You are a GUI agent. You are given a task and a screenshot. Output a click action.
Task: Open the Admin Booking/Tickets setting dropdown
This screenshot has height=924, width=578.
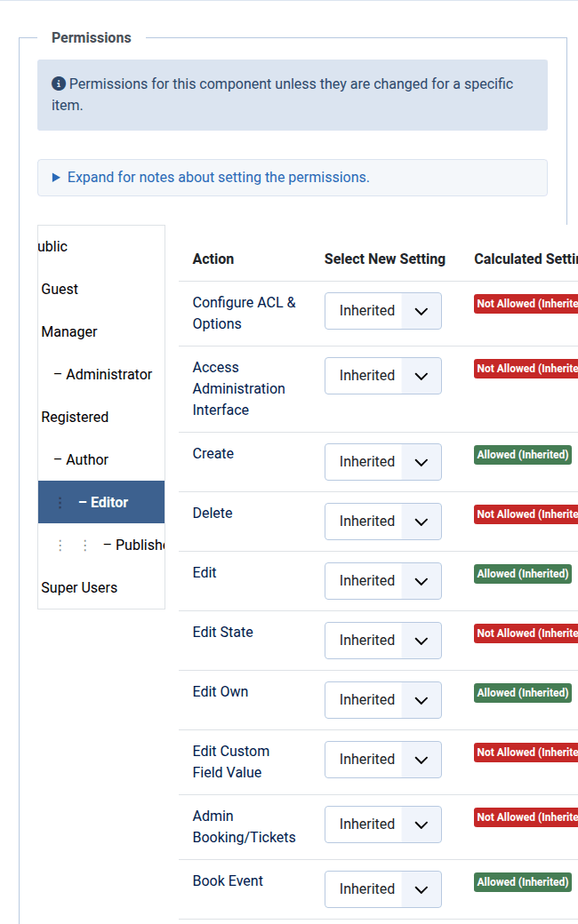(382, 824)
